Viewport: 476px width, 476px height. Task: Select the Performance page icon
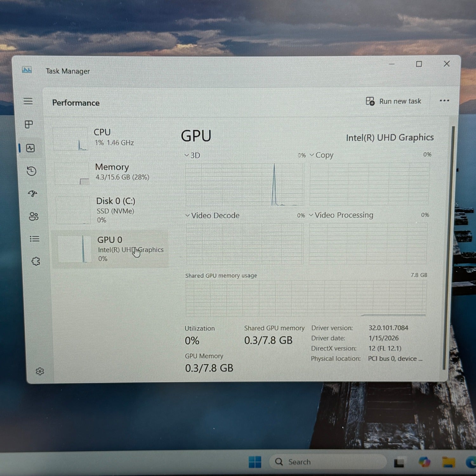(x=30, y=148)
